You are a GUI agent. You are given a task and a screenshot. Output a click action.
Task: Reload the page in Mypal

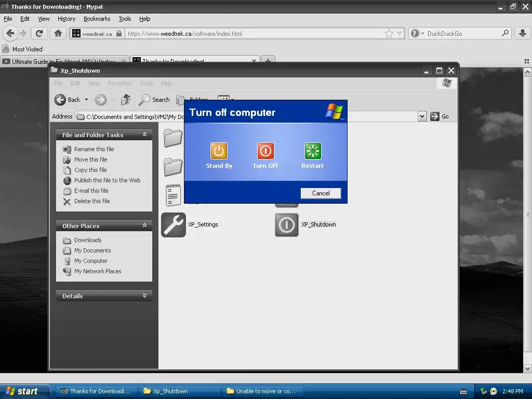[39, 33]
